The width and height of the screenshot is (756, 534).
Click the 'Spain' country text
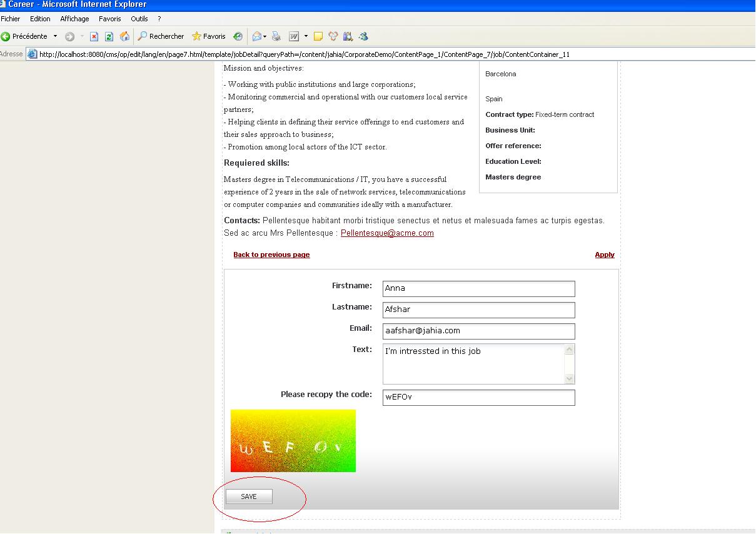tap(494, 99)
